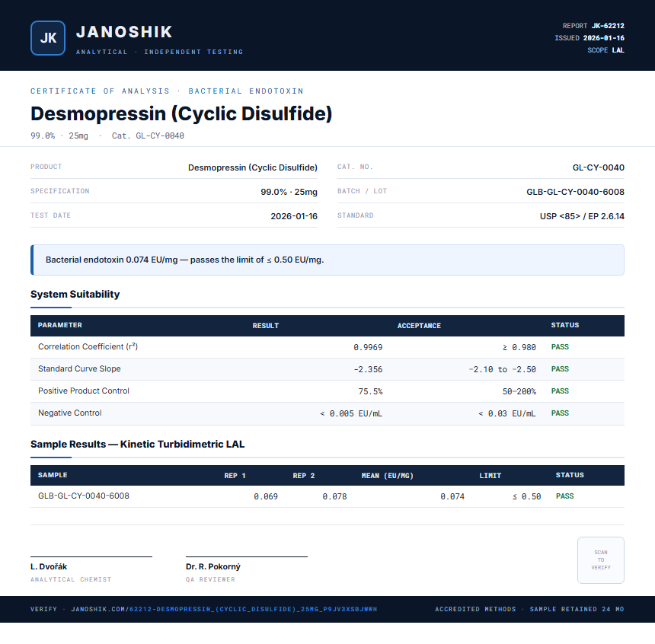The width and height of the screenshot is (655, 644).
Task: Select Correlation Coefficient (r²) row label
Action: [88, 346]
